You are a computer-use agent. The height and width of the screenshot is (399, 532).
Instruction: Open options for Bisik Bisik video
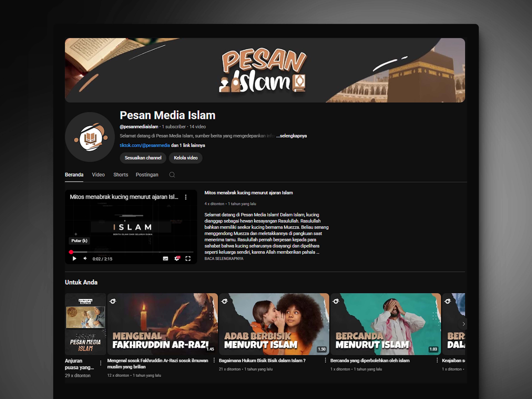[x=325, y=360]
